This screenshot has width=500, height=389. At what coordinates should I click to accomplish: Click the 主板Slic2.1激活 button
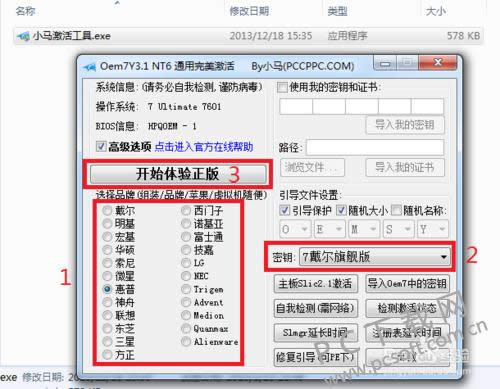[316, 284]
